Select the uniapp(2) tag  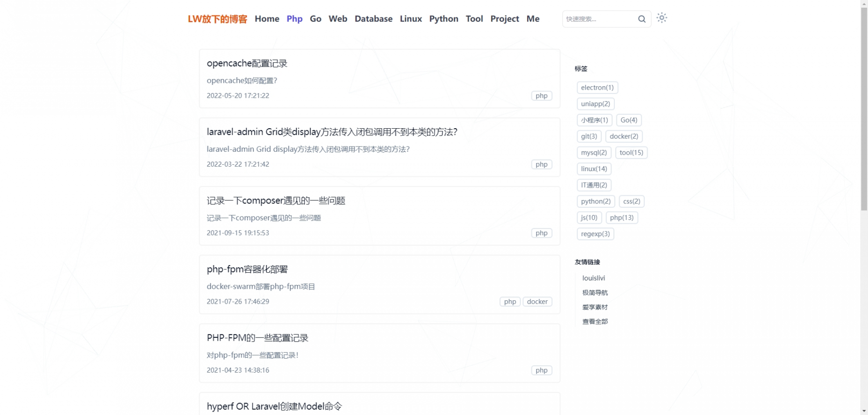click(x=596, y=104)
